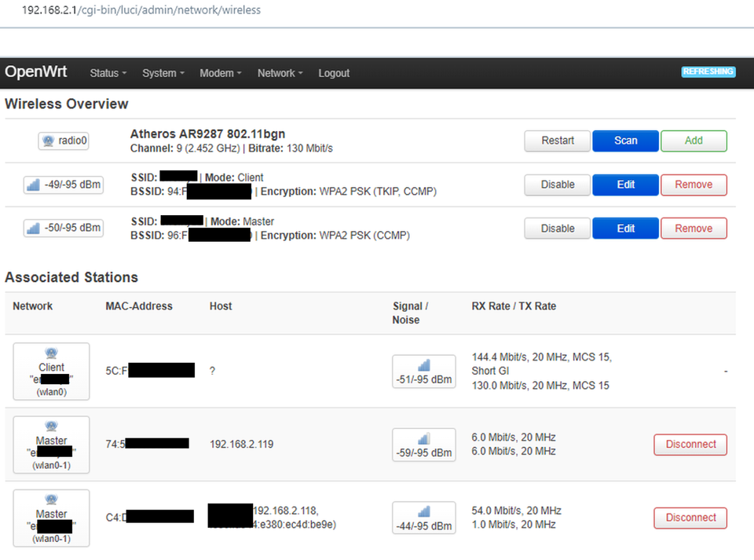Image resolution: width=754 pixels, height=560 pixels.
Task: Click the -49/-95 dBm signal strength badge
Action: pyautogui.click(x=64, y=185)
